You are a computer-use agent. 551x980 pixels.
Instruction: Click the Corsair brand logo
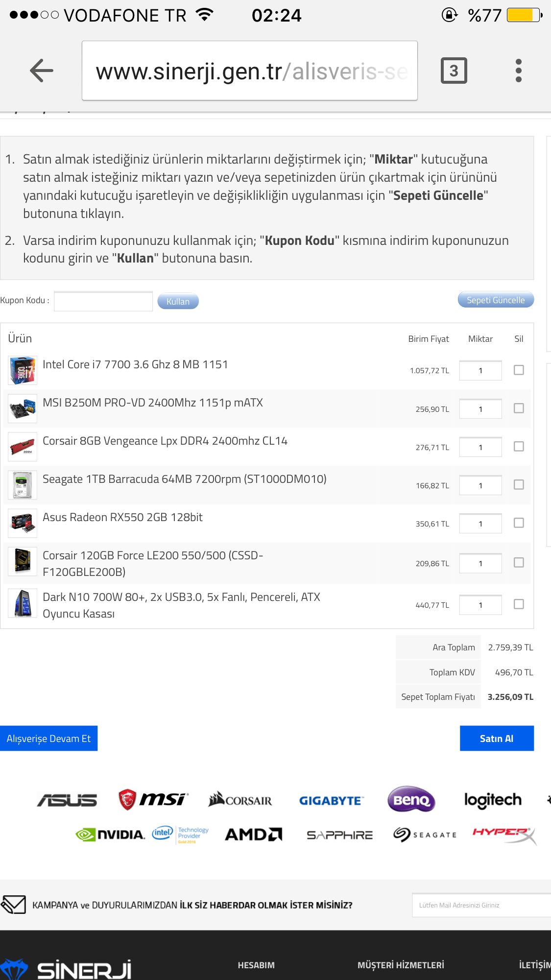pyautogui.click(x=240, y=800)
